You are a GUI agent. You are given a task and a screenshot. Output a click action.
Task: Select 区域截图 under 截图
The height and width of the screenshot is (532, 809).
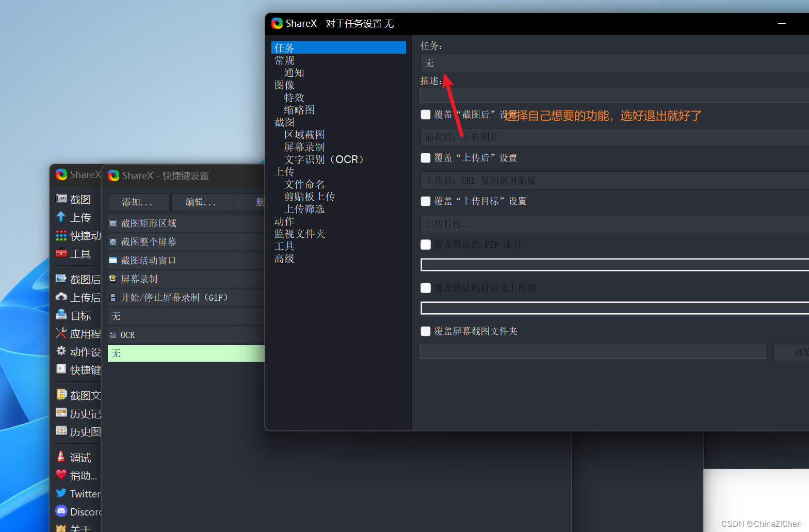(x=304, y=135)
